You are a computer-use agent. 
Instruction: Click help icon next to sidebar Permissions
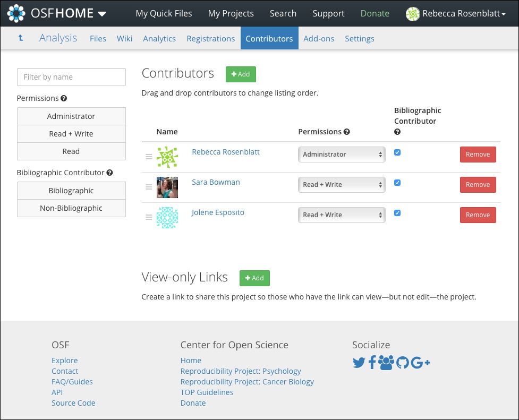pyautogui.click(x=64, y=98)
